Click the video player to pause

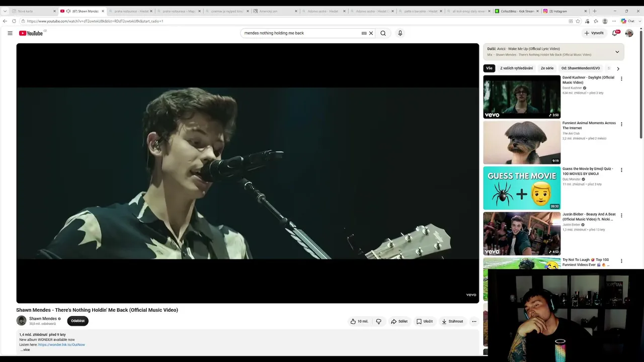pos(248,173)
